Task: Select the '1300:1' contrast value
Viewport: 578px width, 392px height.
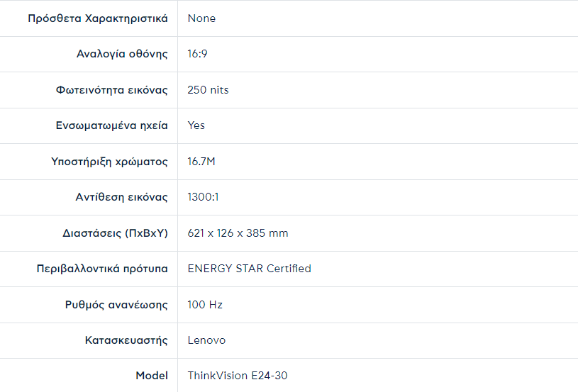Action: (x=203, y=197)
